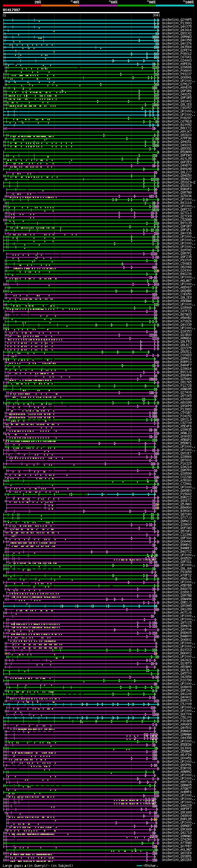The height and width of the screenshot is (868, 197).
Task: Click the white AV417997 query sequence bar
Action: click(x=81, y=13)
